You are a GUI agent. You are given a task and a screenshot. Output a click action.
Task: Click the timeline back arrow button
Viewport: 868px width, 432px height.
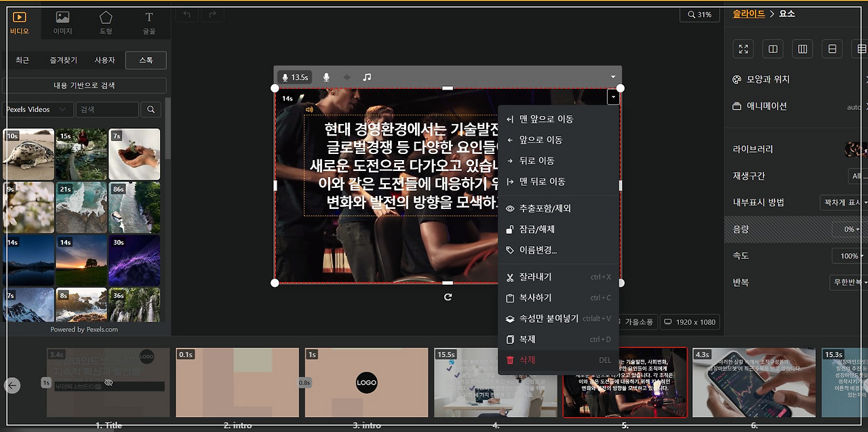pos(12,385)
